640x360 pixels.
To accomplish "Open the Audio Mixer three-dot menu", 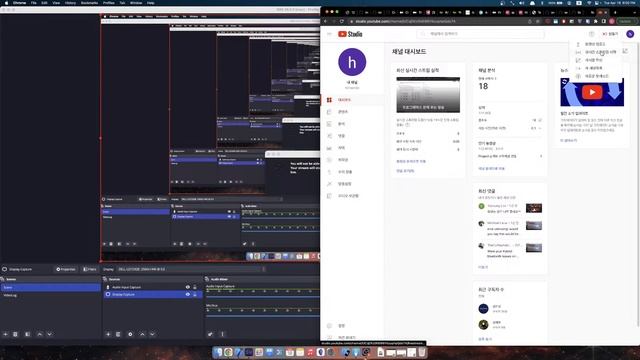I will pos(222,334).
